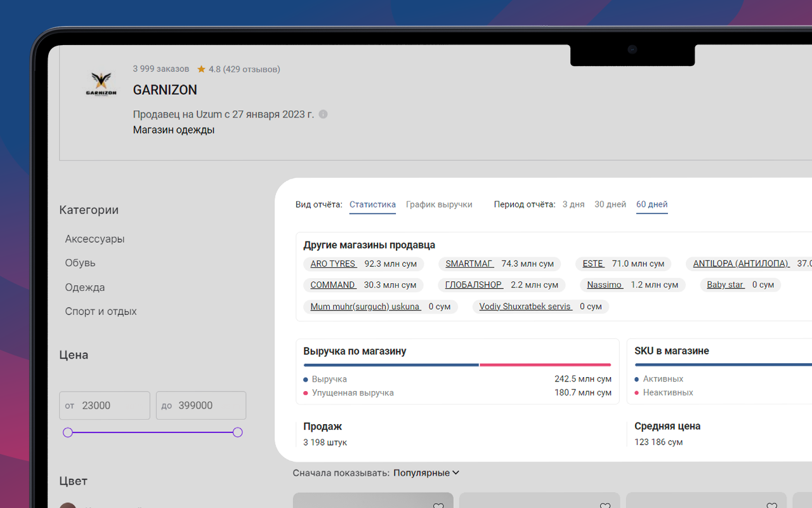812x508 pixels.
Task: Click the Магазин одежды description text
Action: click(174, 130)
